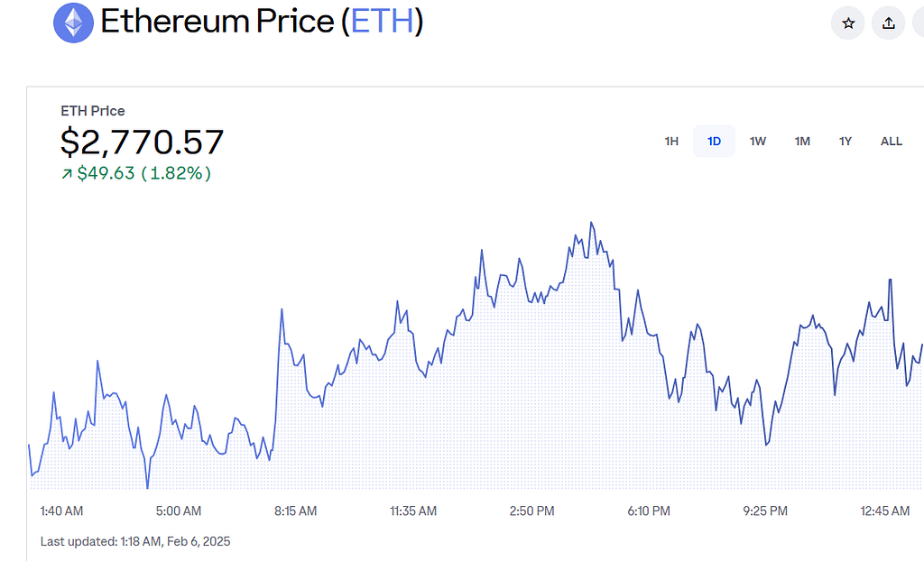This screenshot has height=561, width=924.
Task: Click the Last updated timestamp text
Action: 135,542
